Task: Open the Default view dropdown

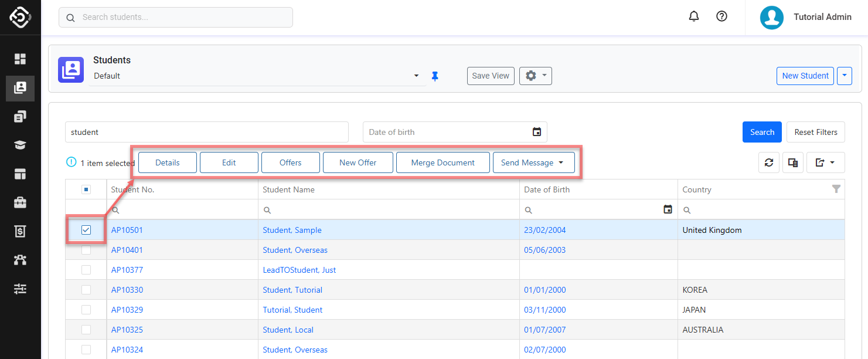Action: click(257, 76)
